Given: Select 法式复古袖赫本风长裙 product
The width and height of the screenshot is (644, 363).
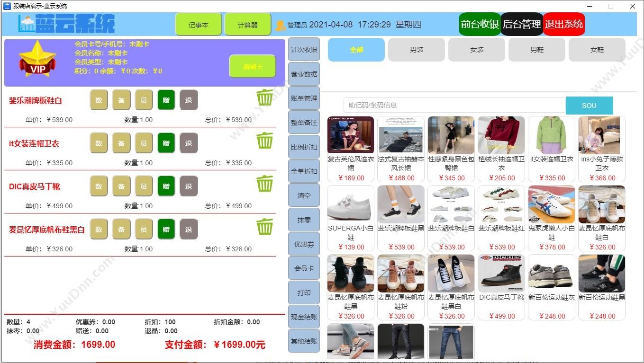Looking at the screenshot, I should coord(401,149).
